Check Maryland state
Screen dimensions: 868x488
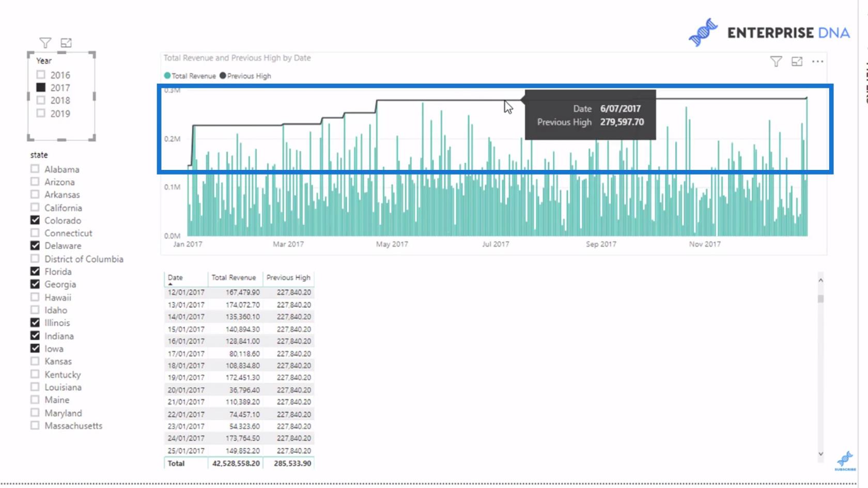(35, 413)
